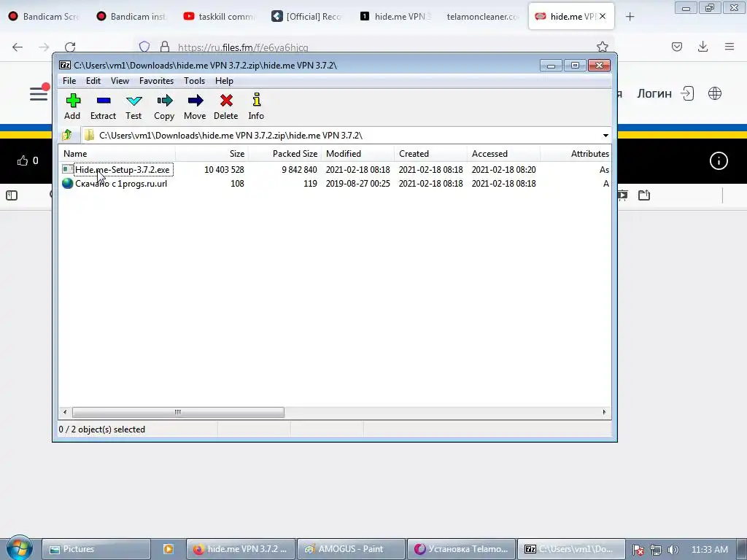The width and height of the screenshot is (747, 560).
Task: Open the Favorites menu
Action: click(156, 81)
